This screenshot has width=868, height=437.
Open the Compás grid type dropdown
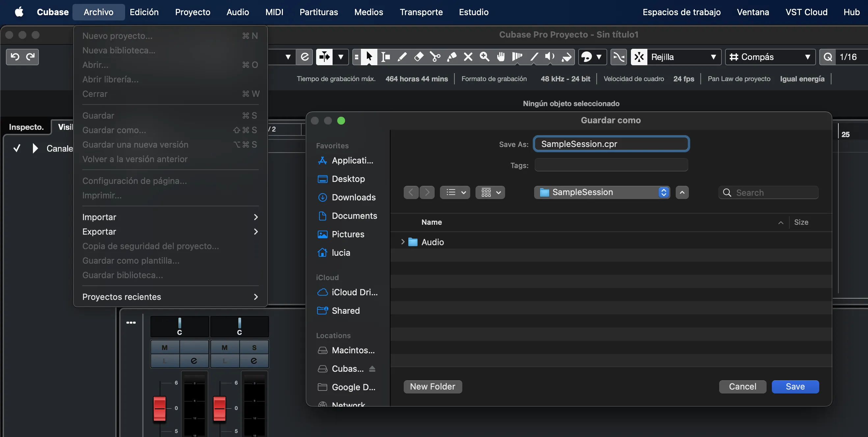[x=770, y=57]
